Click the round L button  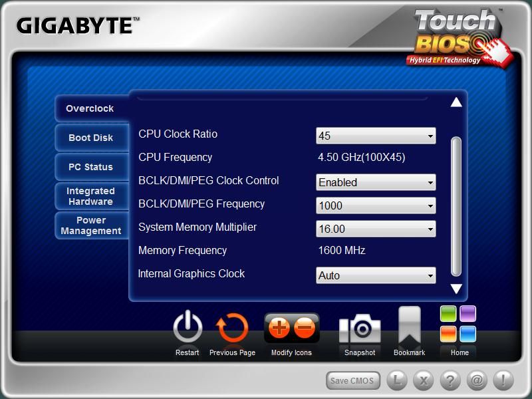click(x=396, y=380)
